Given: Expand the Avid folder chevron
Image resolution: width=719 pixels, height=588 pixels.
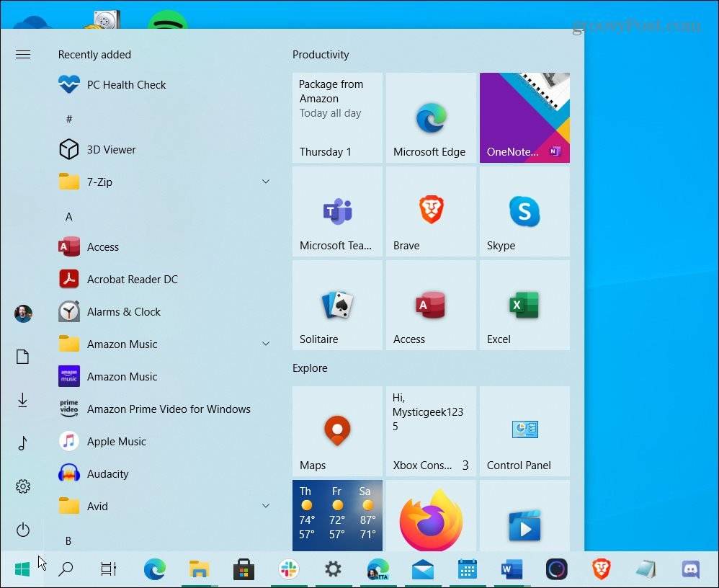Looking at the screenshot, I should (266, 505).
